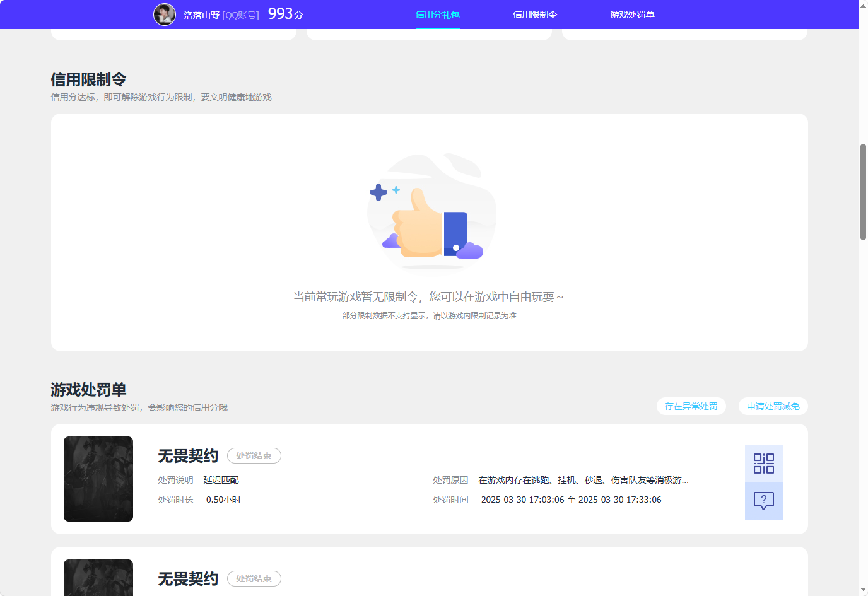Click 存在异常处罚 button
868x596 pixels.
pos(691,406)
